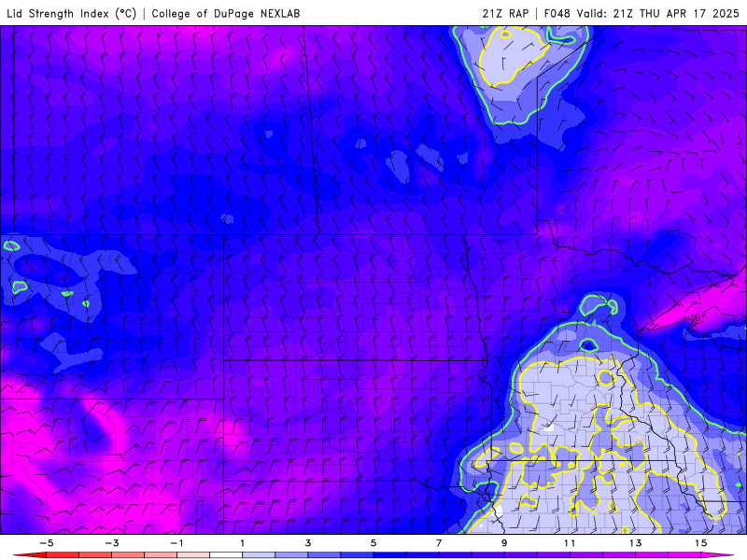Click the '3' color scale label
747x560 pixels.
308,543
